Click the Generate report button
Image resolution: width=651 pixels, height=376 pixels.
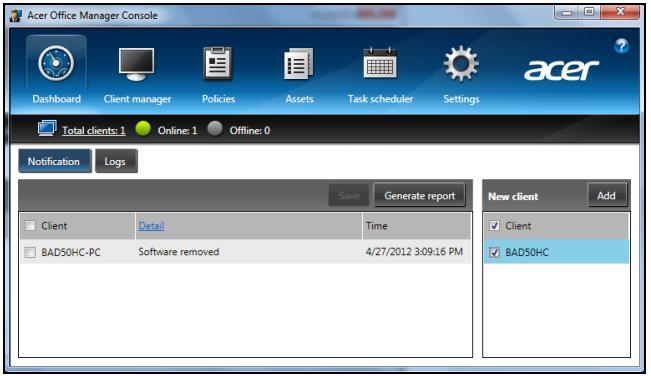tap(419, 195)
